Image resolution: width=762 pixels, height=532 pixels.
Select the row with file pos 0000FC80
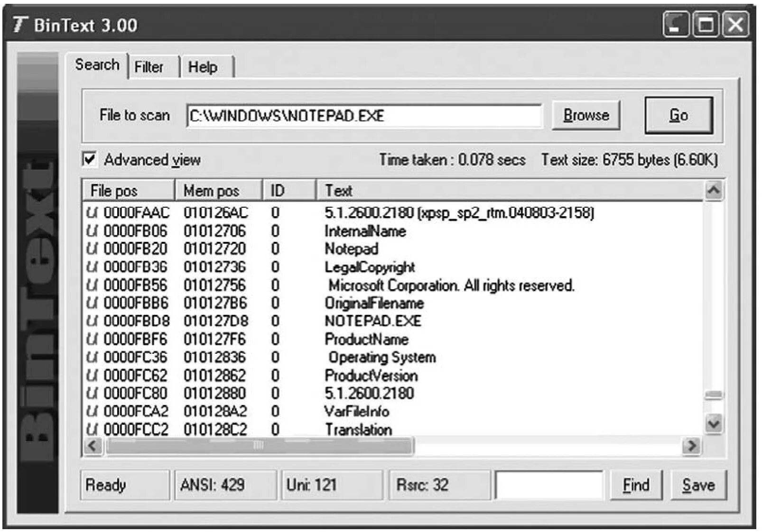tap(392, 393)
